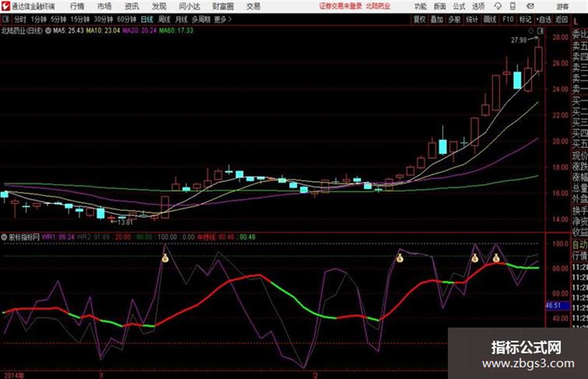Screen dimensions: 588x379
Task: Click money bag marker near second peak
Action: click(399, 258)
